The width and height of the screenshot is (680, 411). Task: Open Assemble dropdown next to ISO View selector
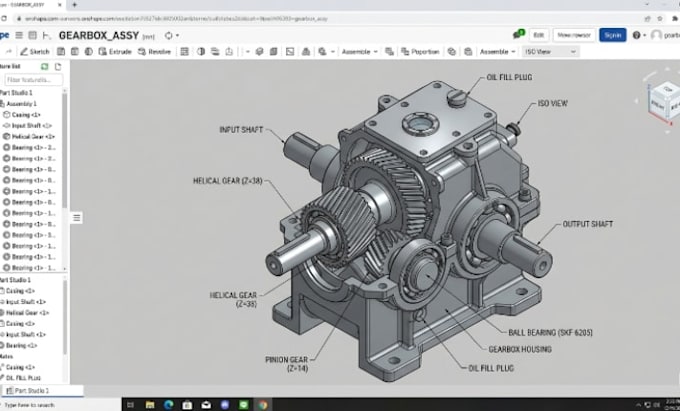[497, 52]
